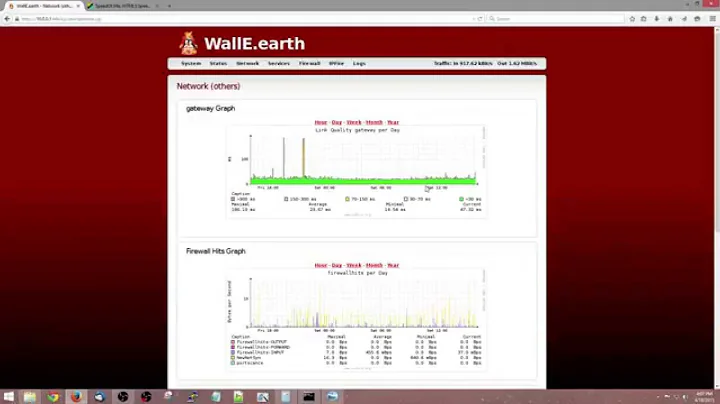The height and width of the screenshot is (404, 720).
Task: Open a new browser tab with plus
Action: [x=169, y=6]
